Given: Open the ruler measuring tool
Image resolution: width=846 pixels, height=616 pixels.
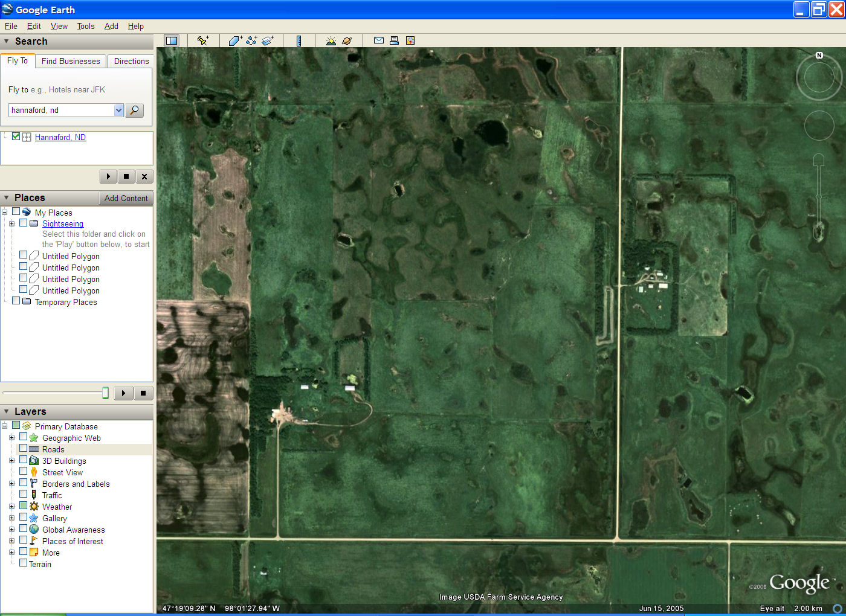Looking at the screenshot, I should coord(299,40).
